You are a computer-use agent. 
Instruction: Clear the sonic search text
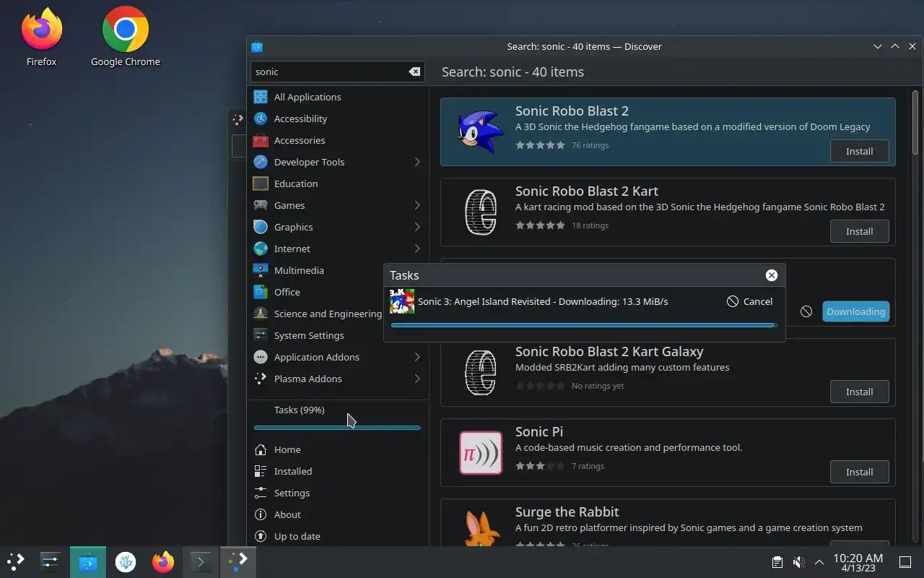tap(414, 72)
